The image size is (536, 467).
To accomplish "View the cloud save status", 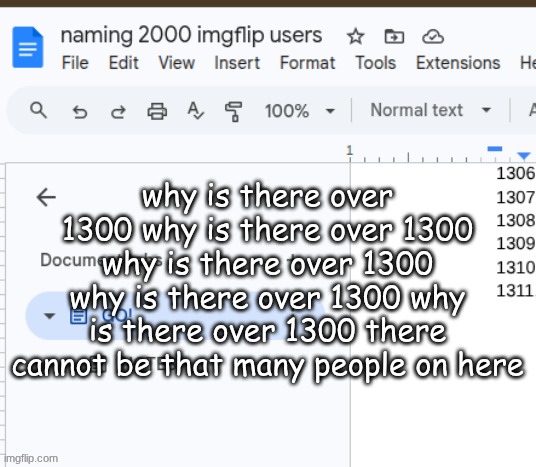I will point(433,37).
